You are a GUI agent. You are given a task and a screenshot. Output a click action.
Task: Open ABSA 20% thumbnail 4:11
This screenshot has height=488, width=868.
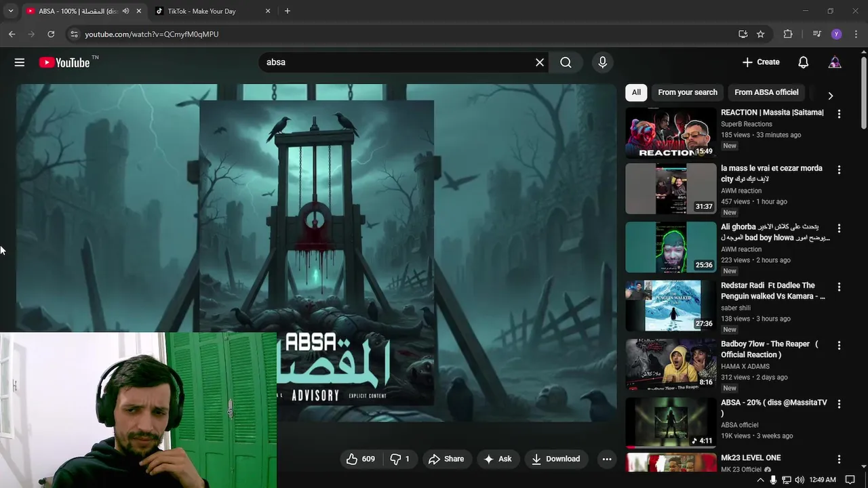(671, 423)
